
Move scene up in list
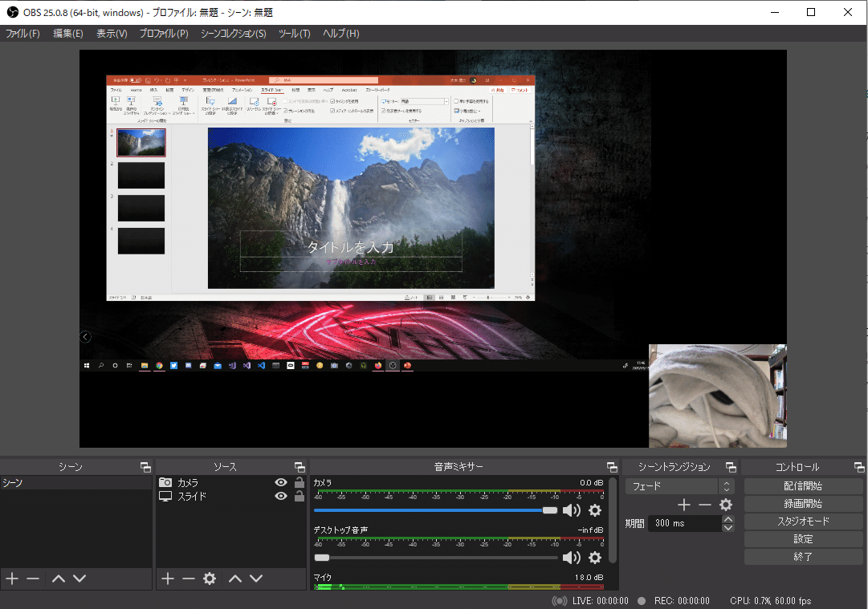point(59,579)
